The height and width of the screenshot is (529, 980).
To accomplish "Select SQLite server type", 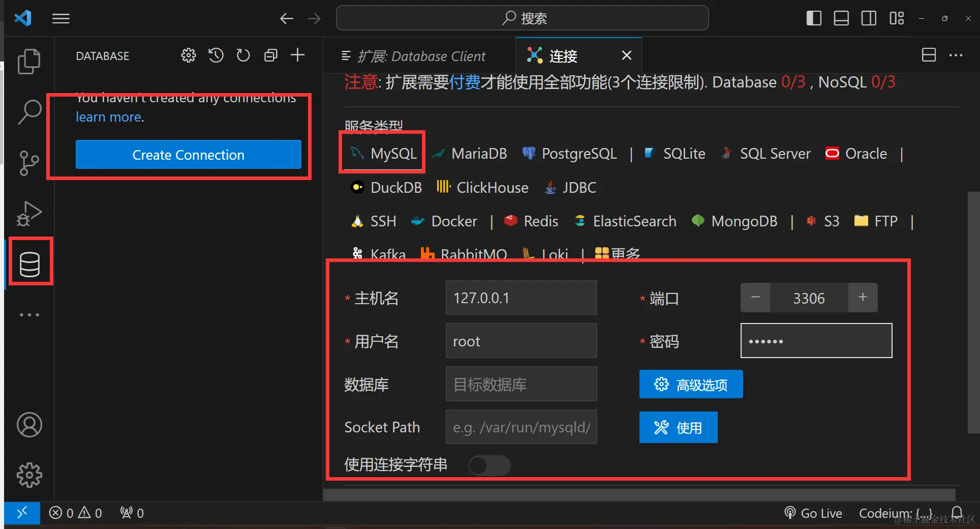I will point(675,154).
